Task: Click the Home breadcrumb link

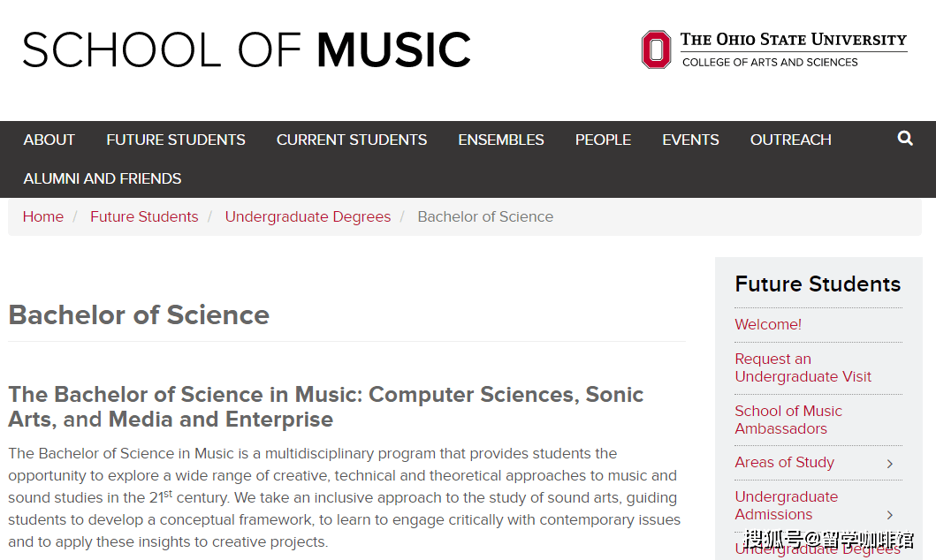Action: coord(43,216)
